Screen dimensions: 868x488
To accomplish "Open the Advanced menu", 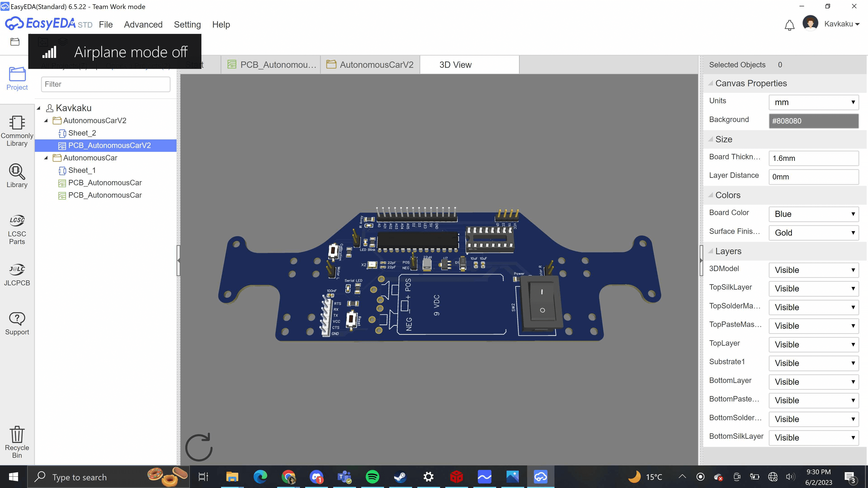I will (143, 25).
